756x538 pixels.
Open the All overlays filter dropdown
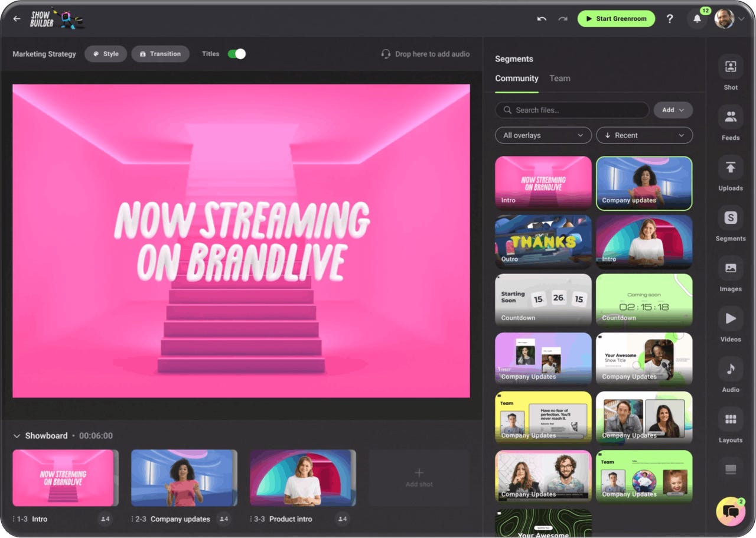pos(542,135)
